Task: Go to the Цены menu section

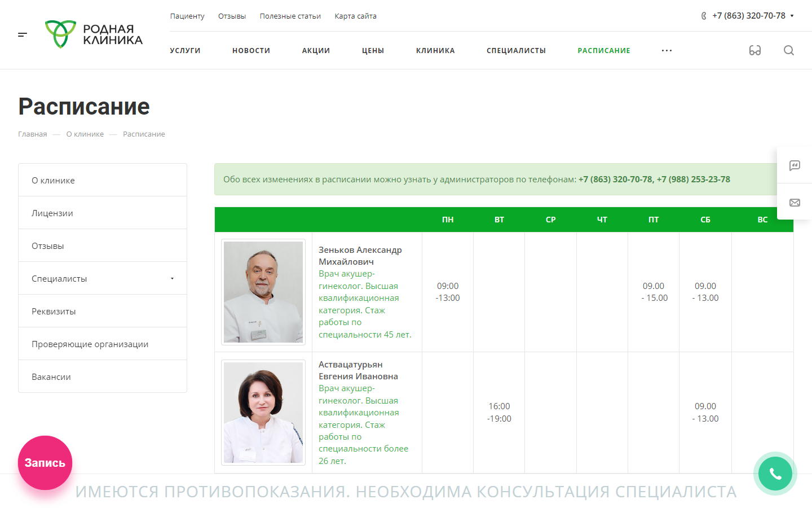Action: [x=373, y=51]
